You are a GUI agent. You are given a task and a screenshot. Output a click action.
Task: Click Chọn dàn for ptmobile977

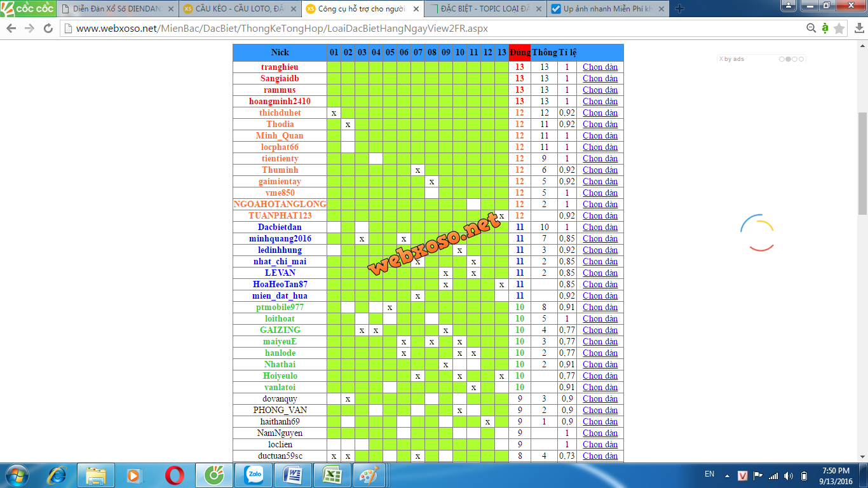[x=600, y=307]
